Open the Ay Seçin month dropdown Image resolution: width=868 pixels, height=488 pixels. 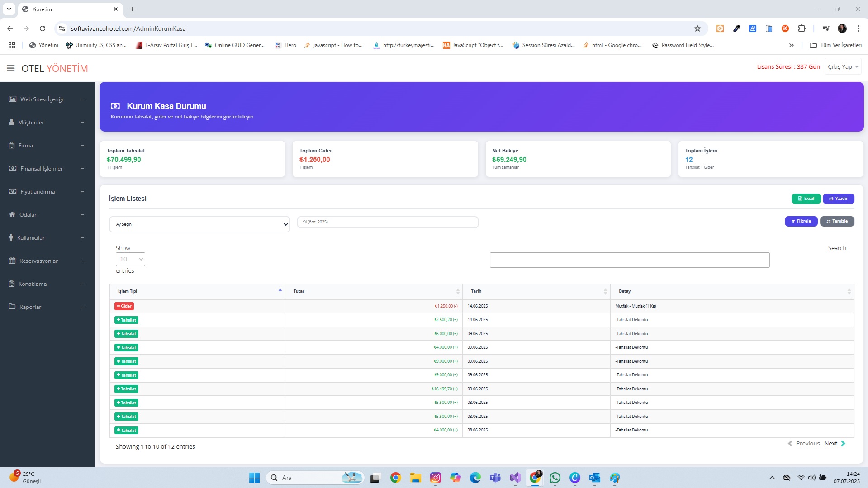tap(199, 224)
